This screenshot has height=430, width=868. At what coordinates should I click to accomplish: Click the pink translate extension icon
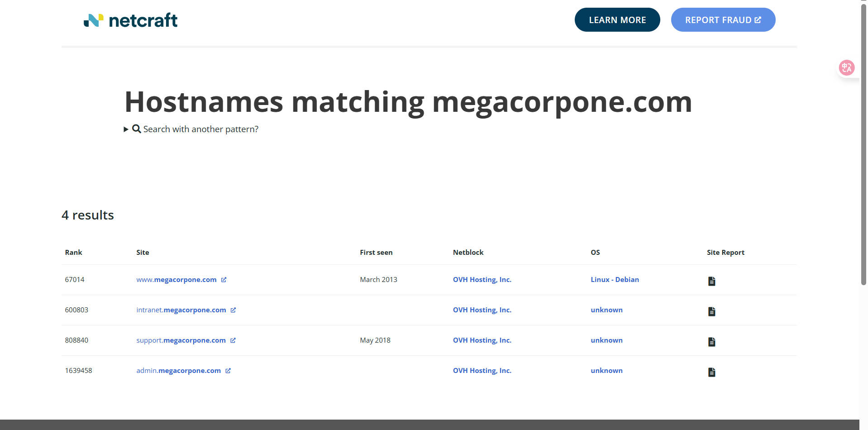[846, 68]
